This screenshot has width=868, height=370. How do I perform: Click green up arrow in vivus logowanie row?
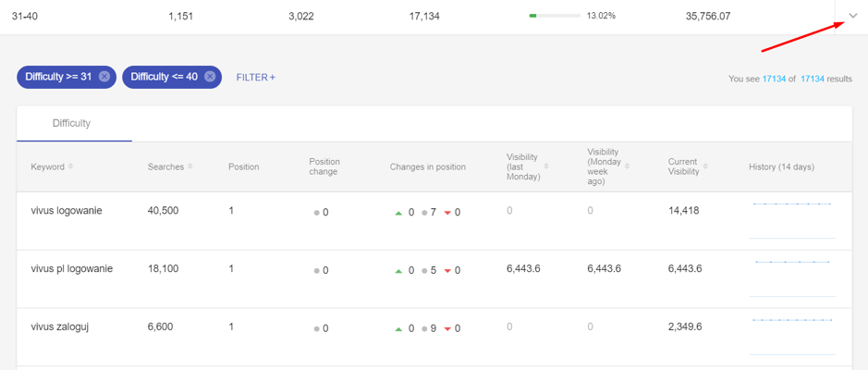pyautogui.click(x=398, y=213)
